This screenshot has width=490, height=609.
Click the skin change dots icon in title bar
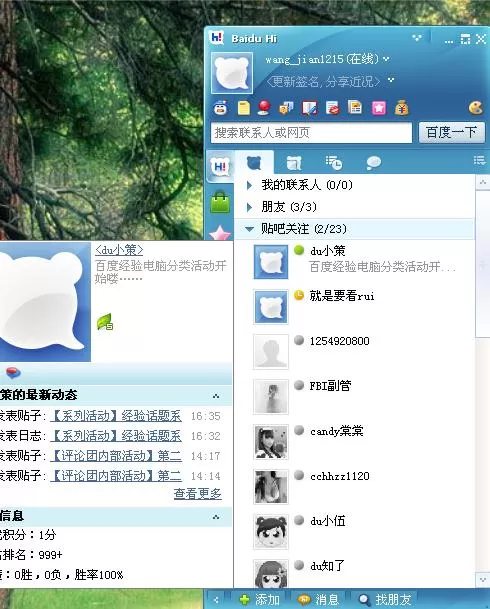click(417, 38)
